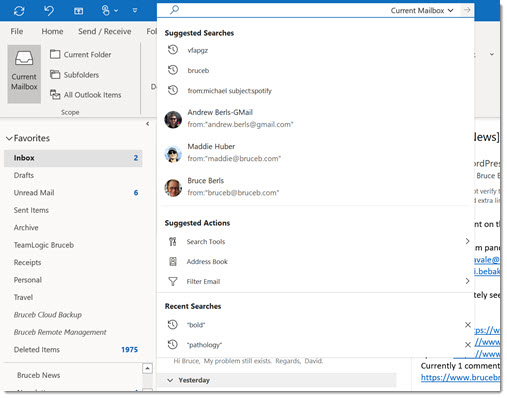This screenshot has width=507, height=398.
Task: Open the File tab
Action: tap(17, 31)
